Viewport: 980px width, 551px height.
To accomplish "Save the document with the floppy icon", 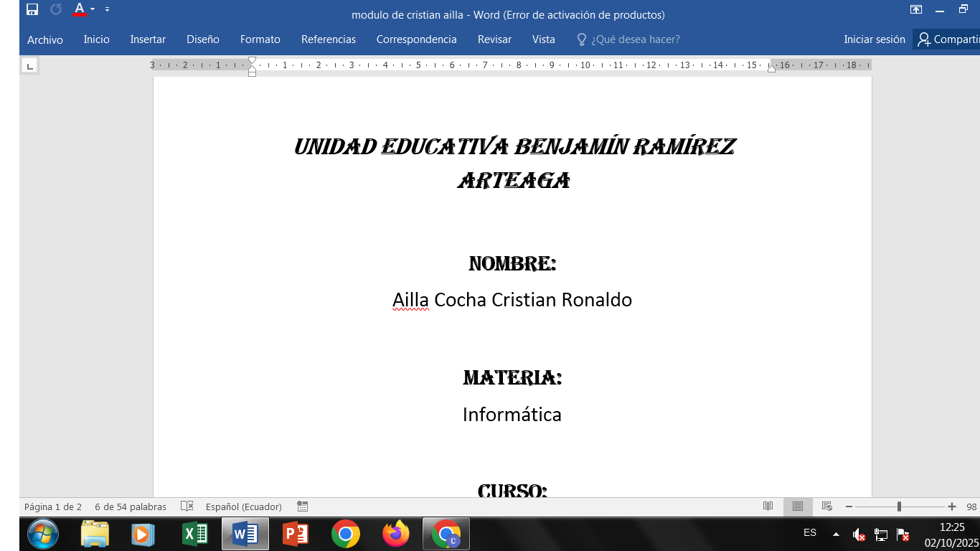I will 32,9.
